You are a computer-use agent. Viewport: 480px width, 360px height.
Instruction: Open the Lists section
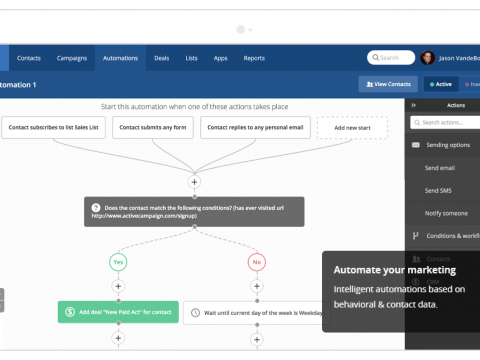coord(191,58)
